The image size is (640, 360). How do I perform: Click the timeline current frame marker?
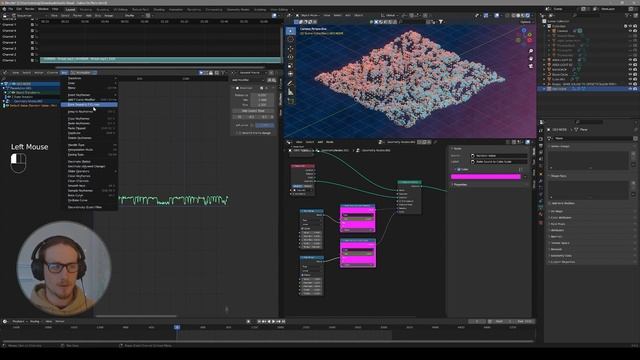[177, 327]
